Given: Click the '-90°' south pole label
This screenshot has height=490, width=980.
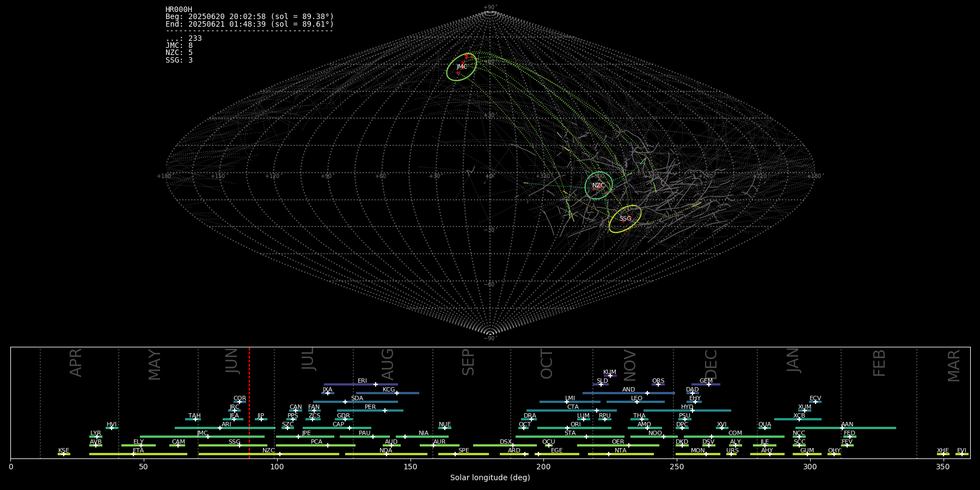Looking at the screenshot, I should click(490, 338).
